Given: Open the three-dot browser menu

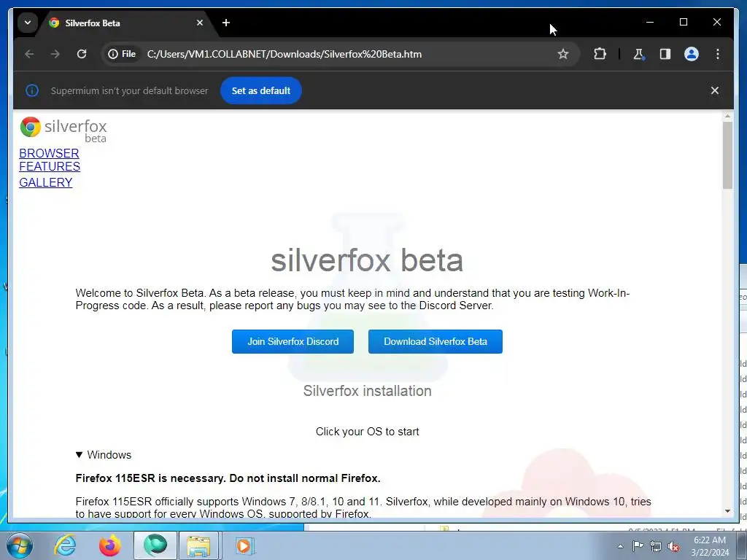Looking at the screenshot, I should click(x=718, y=54).
